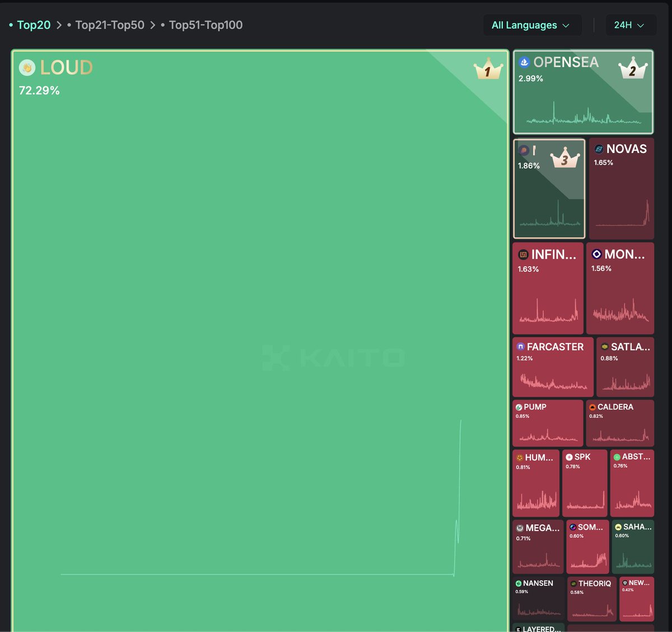Click the rank 2 crown badge
672x632 pixels.
tap(633, 68)
